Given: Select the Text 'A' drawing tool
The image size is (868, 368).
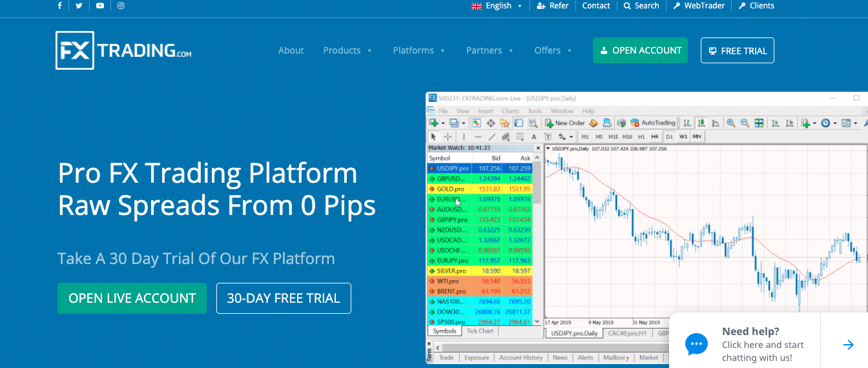Looking at the screenshot, I should (533, 136).
